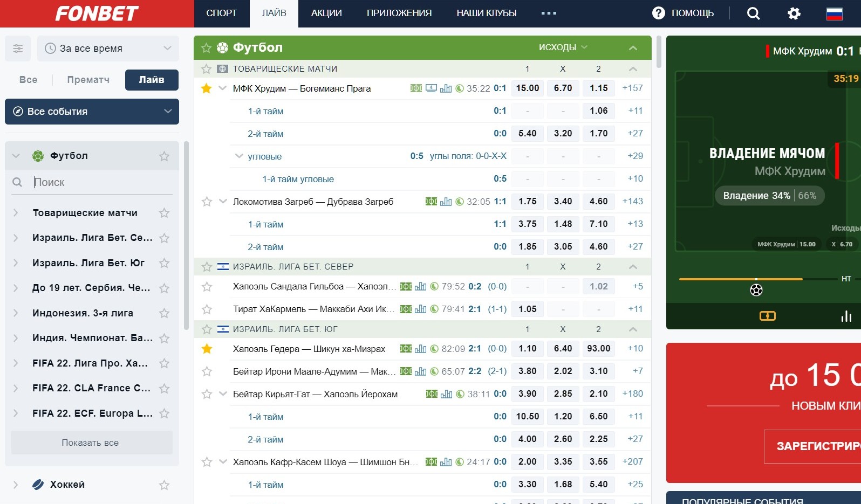This screenshot has height=504, width=861.
Task: Unfavorite Хапоэль Гедера — Шикун ха-Мизрах match
Action: (207, 349)
